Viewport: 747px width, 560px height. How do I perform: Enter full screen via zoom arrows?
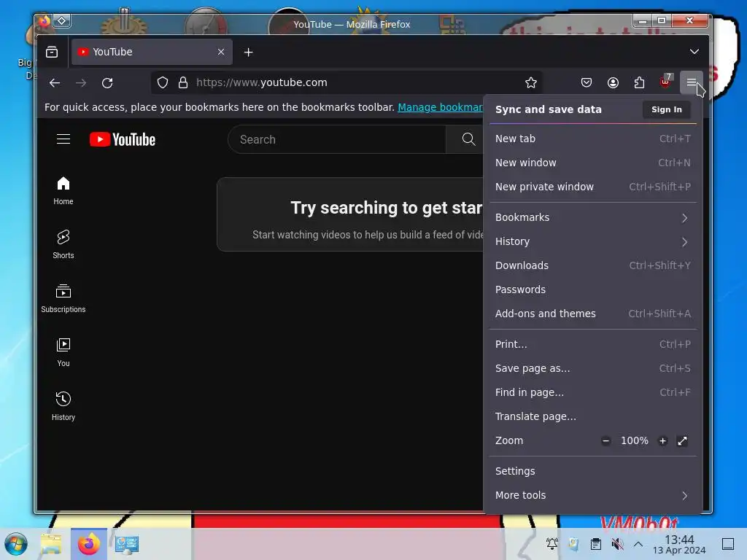(x=682, y=441)
